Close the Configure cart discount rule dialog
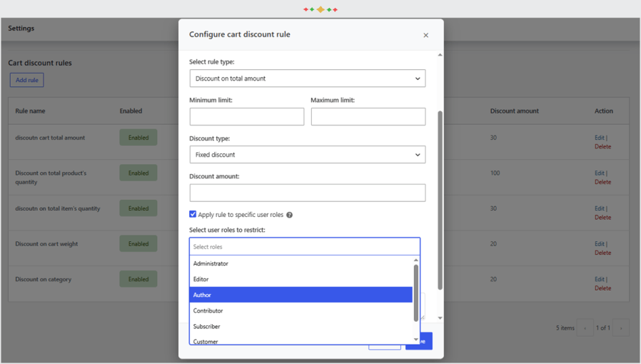641x364 pixels. (x=425, y=35)
